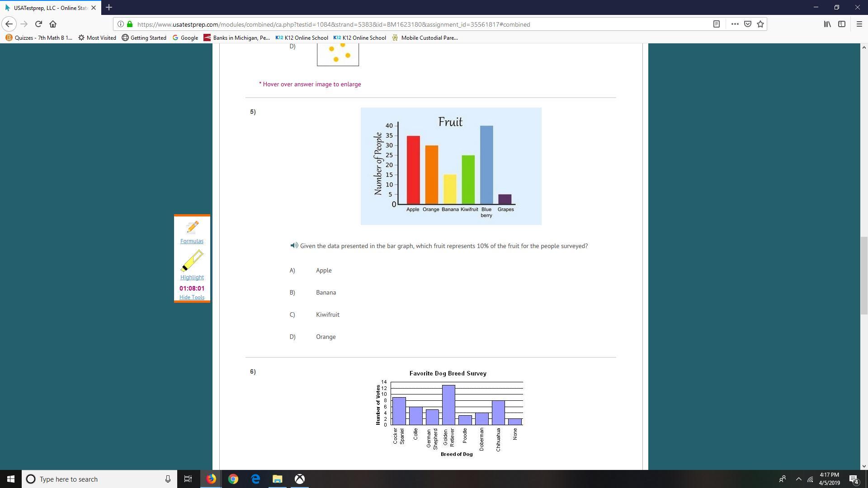Click the Hide Tools link
This screenshot has width=868, height=488.
[x=192, y=297]
